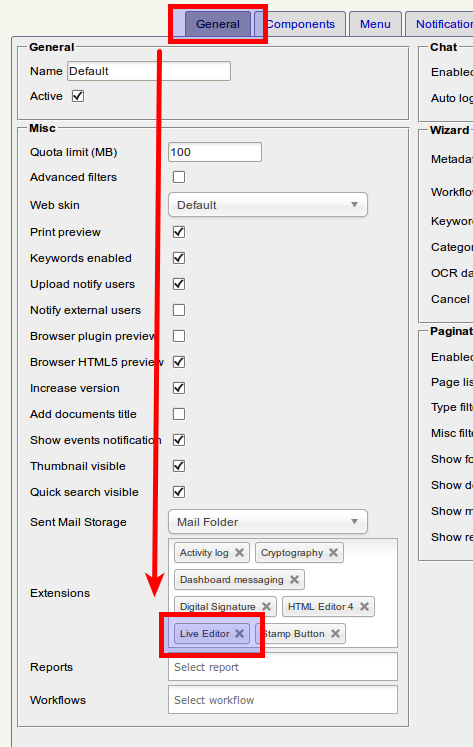Click the Extensions label

click(x=60, y=593)
